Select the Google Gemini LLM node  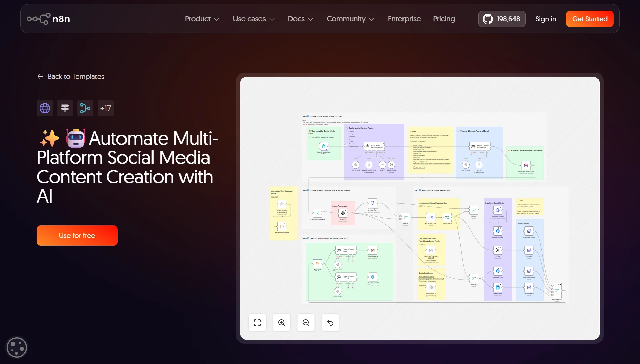tap(369, 165)
